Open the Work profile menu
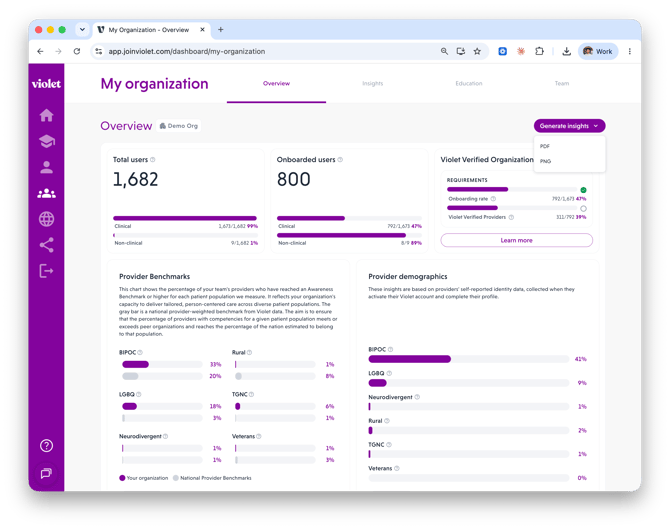 [598, 51]
